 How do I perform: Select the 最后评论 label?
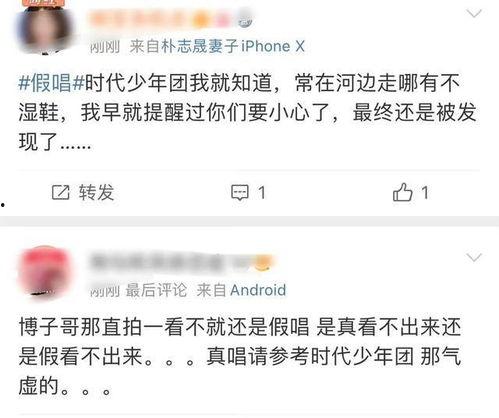(156, 290)
